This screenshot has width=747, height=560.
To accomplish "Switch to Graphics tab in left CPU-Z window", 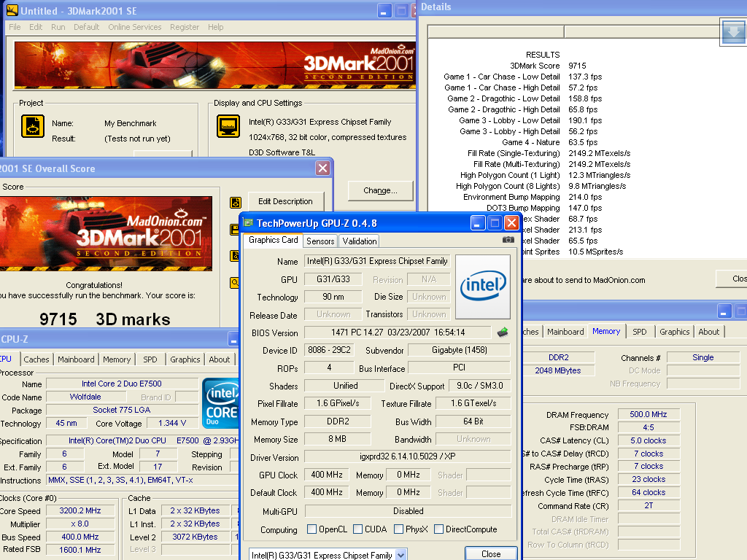I will pos(185,359).
